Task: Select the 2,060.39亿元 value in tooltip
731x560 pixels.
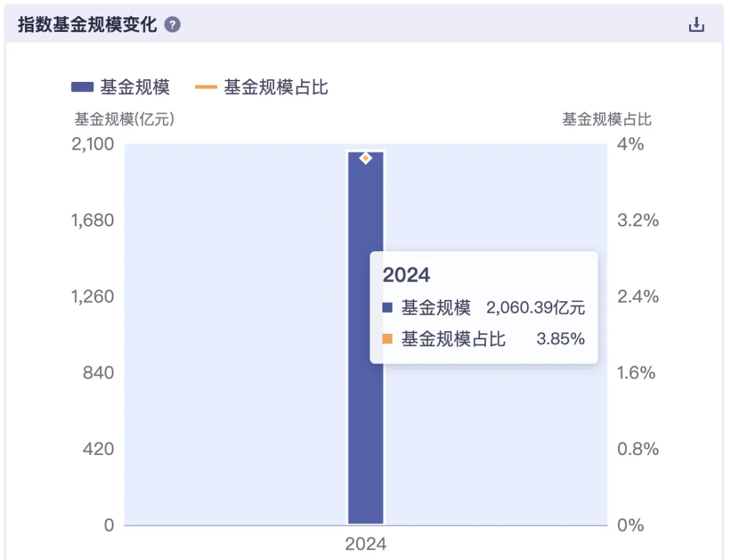Action: click(x=535, y=307)
